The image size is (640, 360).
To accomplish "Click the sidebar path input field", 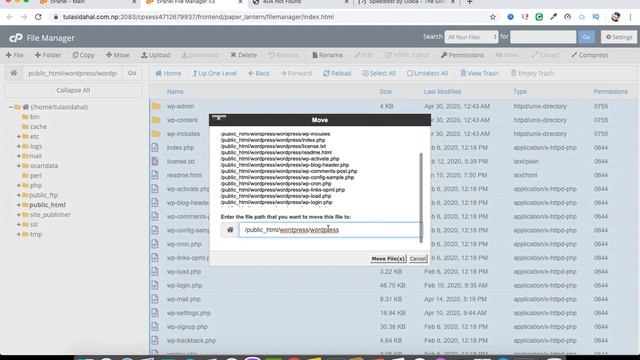I will tap(72, 73).
